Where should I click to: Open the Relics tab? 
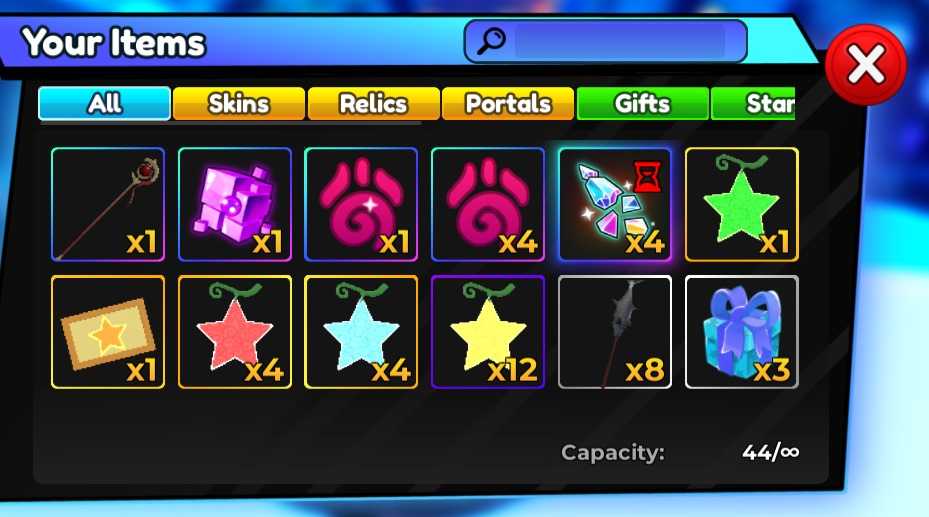point(373,104)
